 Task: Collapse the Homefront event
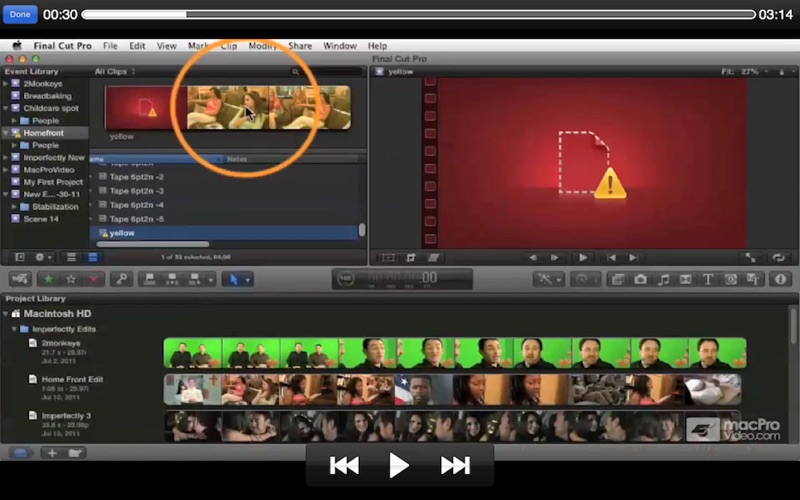click(6, 133)
